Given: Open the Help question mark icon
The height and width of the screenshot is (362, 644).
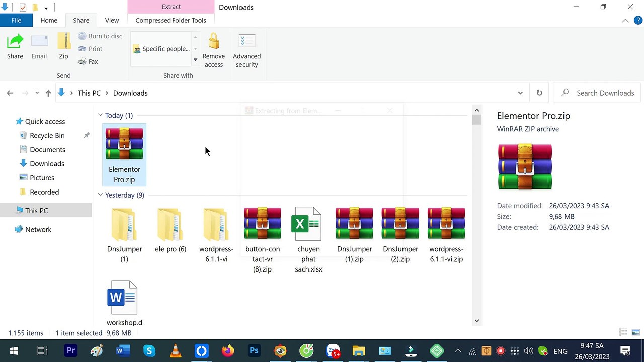Looking at the screenshot, I should (637, 21).
